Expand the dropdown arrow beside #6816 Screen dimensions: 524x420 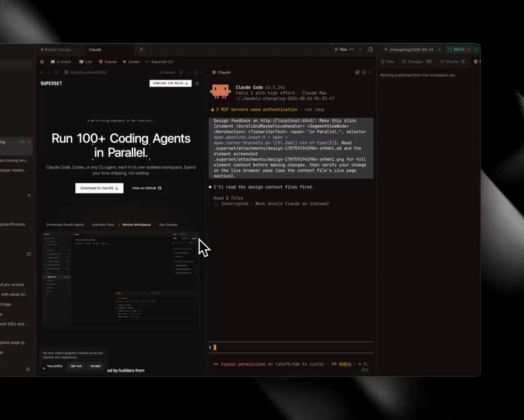(475, 50)
